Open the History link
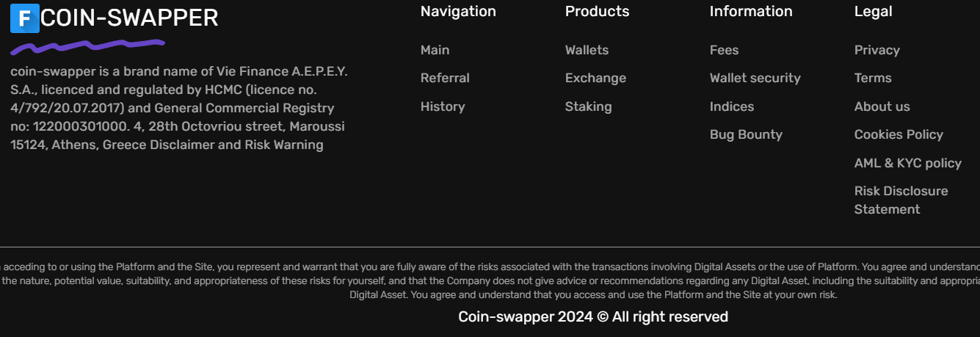The width and height of the screenshot is (980, 337). pyautogui.click(x=443, y=106)
